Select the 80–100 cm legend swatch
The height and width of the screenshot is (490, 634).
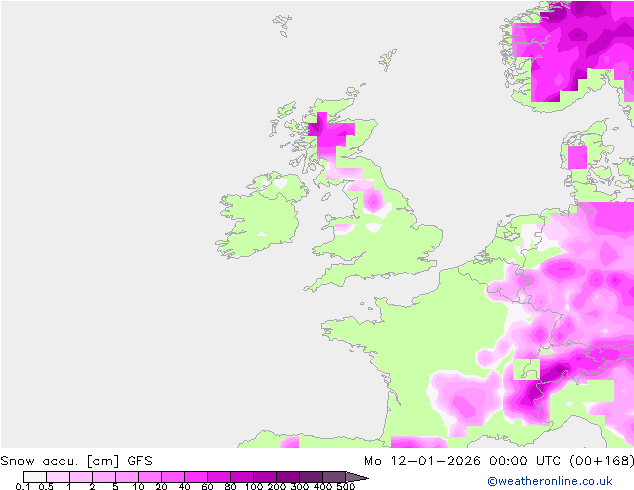click(x=242, y=477)
